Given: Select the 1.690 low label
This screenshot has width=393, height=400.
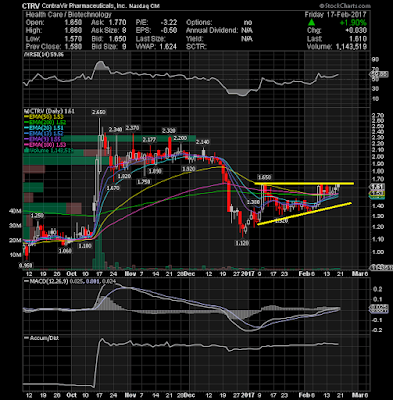Looking at the screenshot, I should click(x=155, y=171).
